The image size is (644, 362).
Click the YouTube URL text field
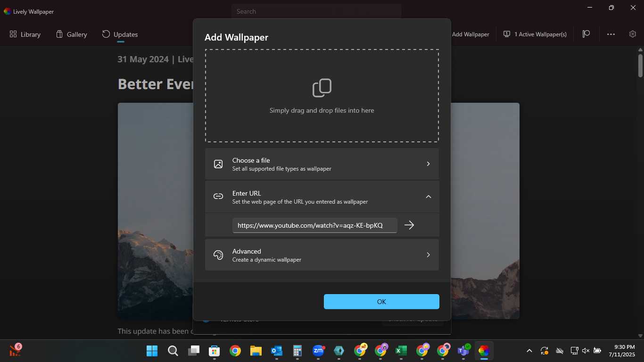point(314,225)
